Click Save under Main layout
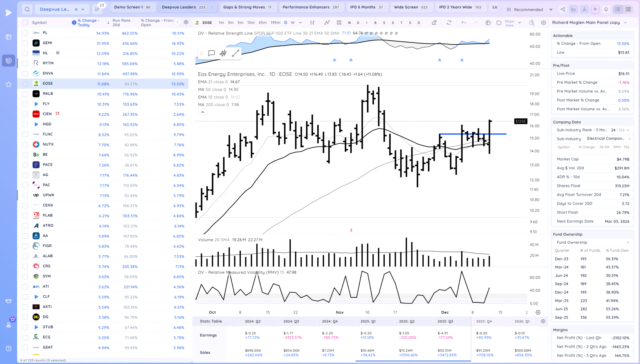This screenshot has width=640, height=364. pyautogui.click(x=509, y=25)
